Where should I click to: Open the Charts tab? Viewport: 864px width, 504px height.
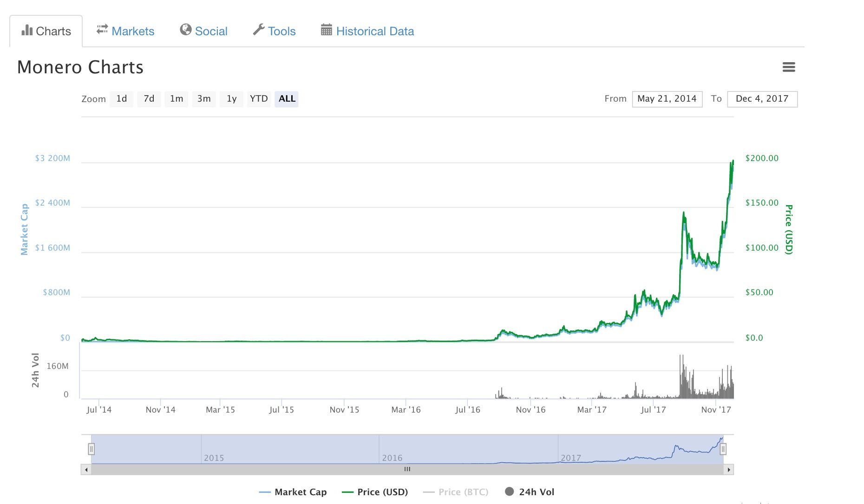pos(46,31)
